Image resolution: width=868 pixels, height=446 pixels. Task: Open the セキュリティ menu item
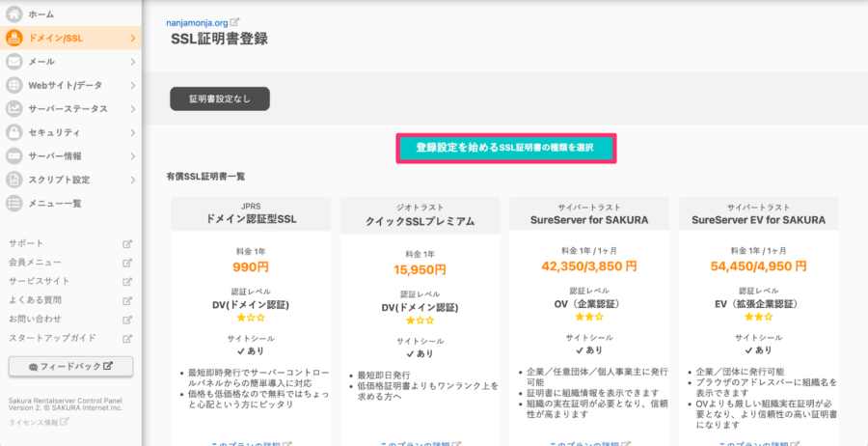(x=70, y=132)
